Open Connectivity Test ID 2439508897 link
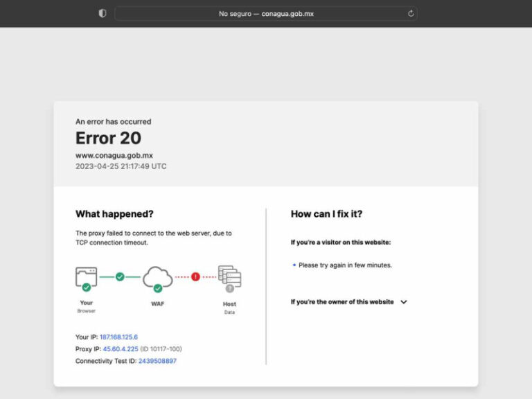Viewport: 532px width, 399px height. tap(157, 361)
